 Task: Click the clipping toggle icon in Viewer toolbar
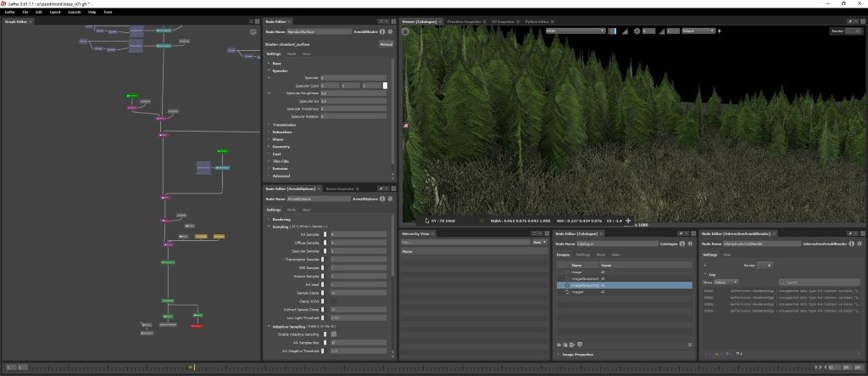(x=626, y=31)
